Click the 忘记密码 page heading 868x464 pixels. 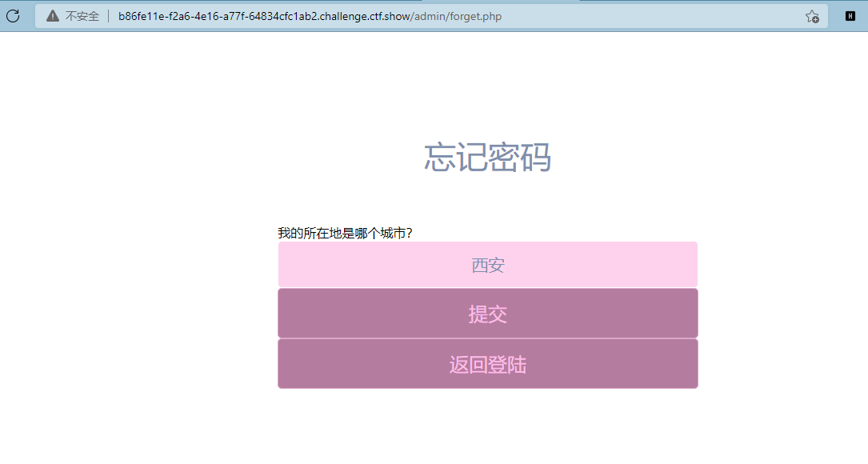[488, 158]
